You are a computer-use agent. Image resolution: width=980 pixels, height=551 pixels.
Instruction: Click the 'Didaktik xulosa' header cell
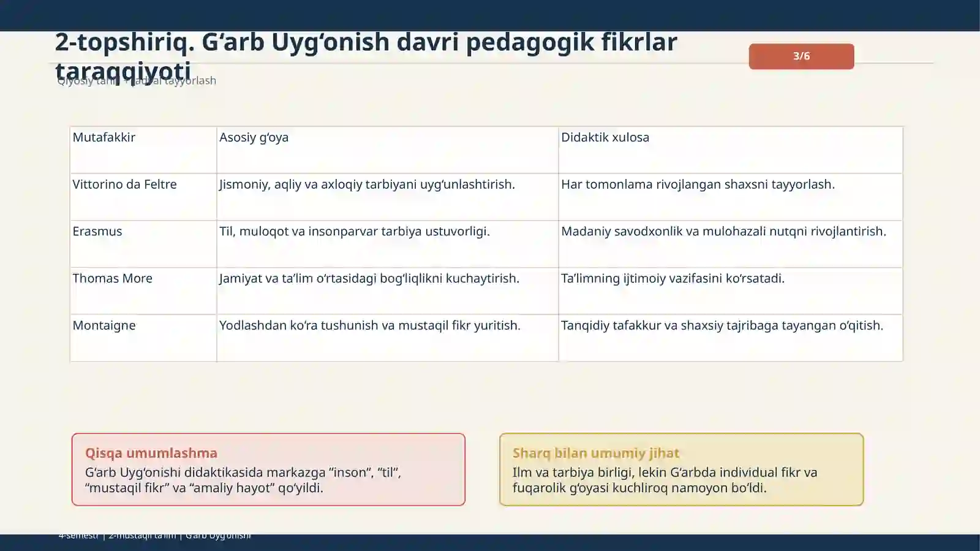point(731,150)
